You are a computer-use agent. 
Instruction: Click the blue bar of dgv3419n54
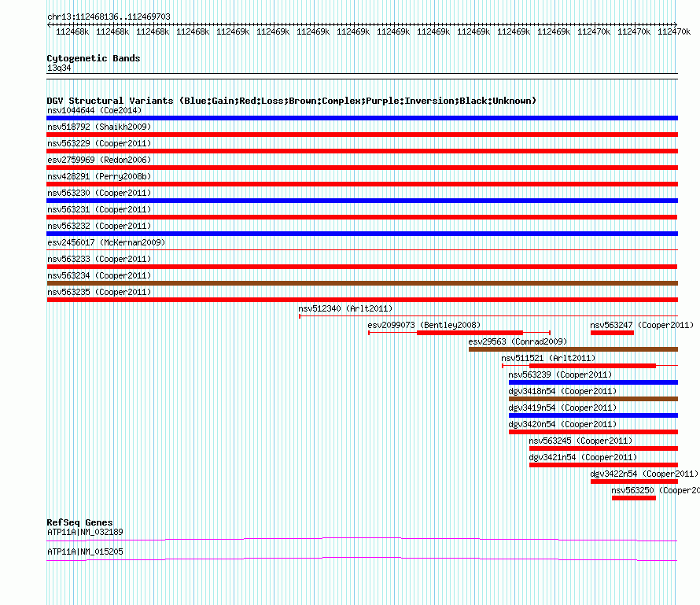593,415
